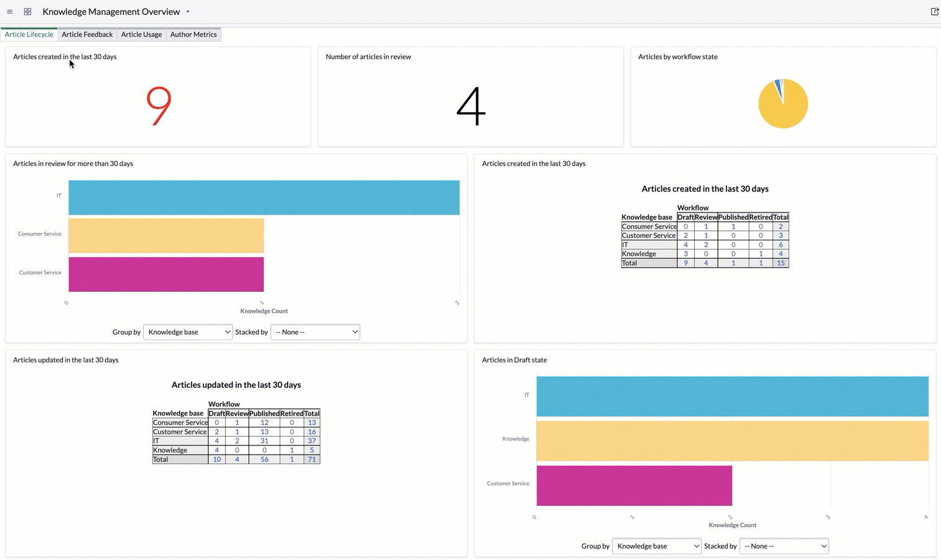
Task: Open IT Published 31 in updated table
Action: tap(264, 441)
